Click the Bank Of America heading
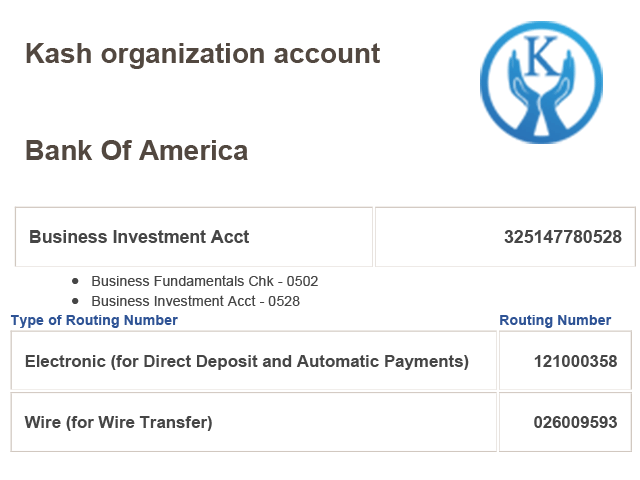 (x=137, y=151)
